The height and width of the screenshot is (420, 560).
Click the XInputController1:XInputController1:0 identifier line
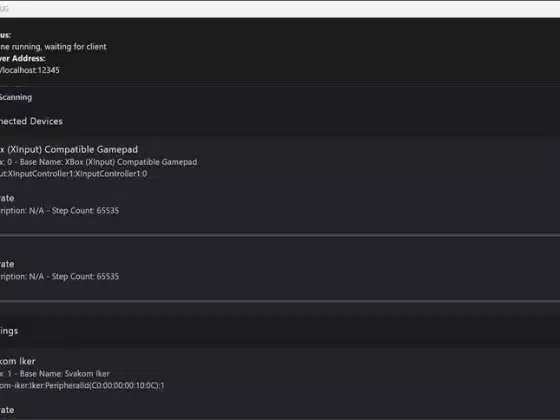pyautogui.click(x=74, y=174)
